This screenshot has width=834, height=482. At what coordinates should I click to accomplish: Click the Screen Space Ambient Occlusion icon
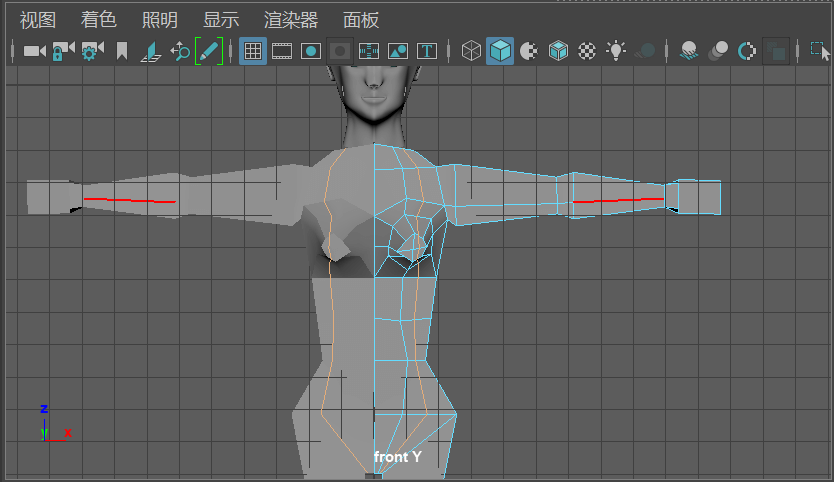click(689, 51)
